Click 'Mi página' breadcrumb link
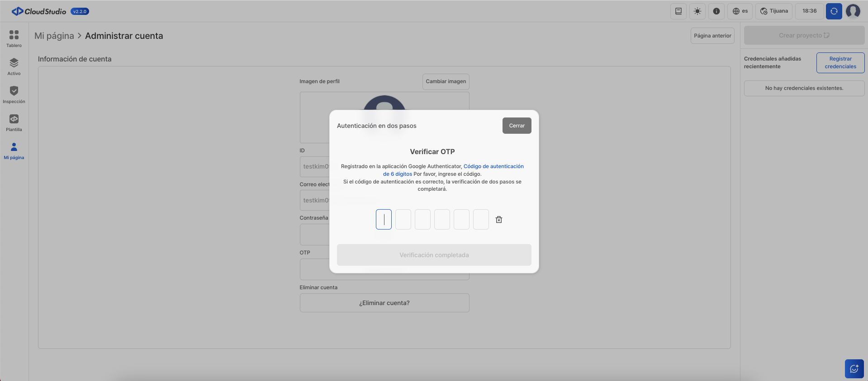This screenshot has height=381, width=868. pyautogui.click(x=54, y=36)
